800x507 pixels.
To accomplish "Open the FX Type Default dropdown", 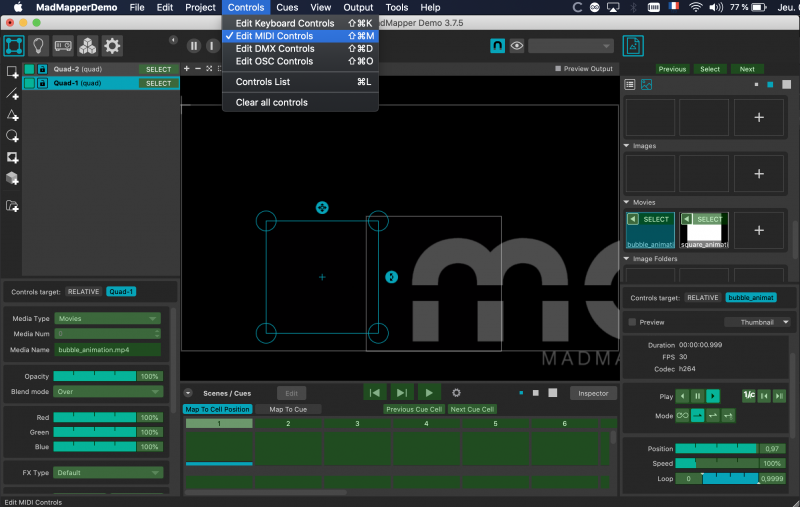I will 108,473.
